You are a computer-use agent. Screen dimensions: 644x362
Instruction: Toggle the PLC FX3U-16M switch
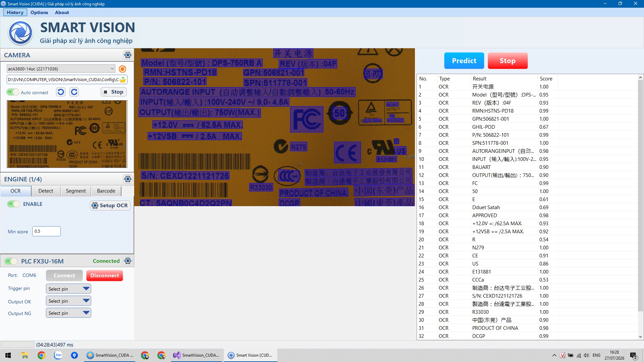click(x=11, y=261)
